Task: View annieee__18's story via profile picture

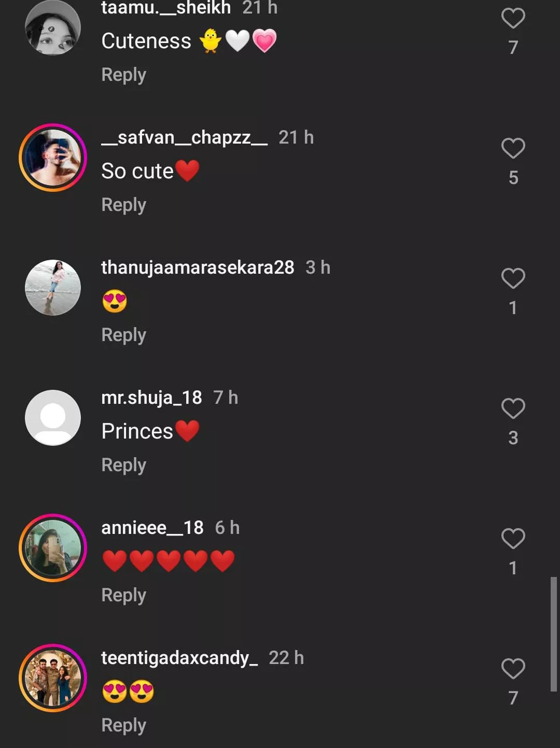Action: click(x=53, y=548)
